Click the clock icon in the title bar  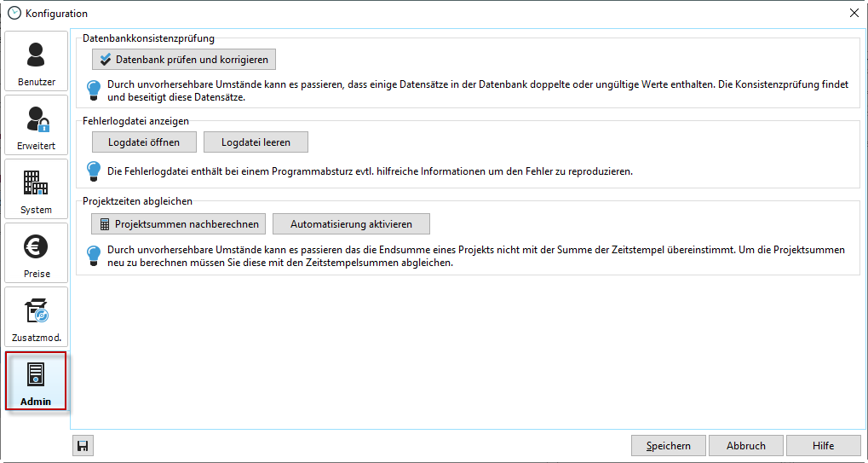click(14, 13)
